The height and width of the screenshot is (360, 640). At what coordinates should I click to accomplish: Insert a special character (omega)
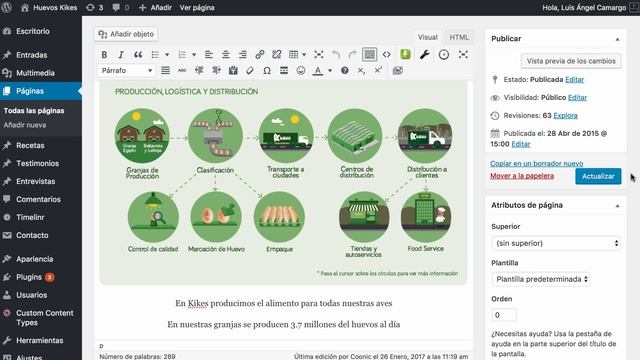(267, 71)
